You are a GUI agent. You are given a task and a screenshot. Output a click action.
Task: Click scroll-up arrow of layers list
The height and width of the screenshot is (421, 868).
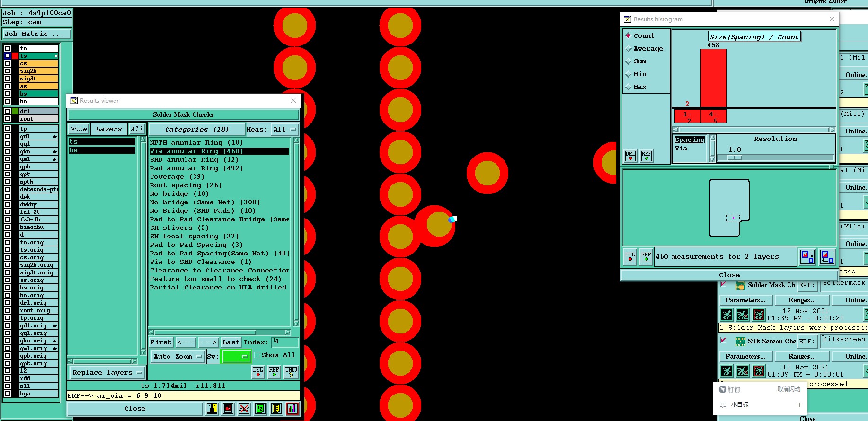click(143, 140)
